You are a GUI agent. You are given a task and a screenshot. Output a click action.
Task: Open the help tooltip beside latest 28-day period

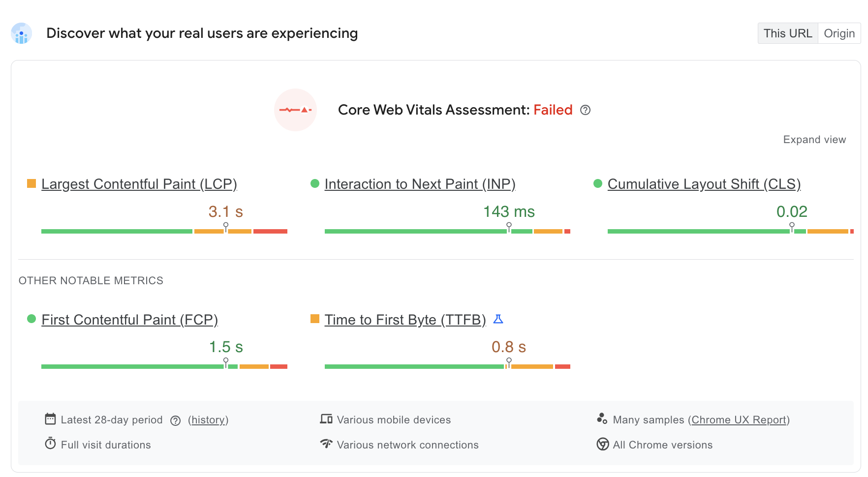pos(175,420)
